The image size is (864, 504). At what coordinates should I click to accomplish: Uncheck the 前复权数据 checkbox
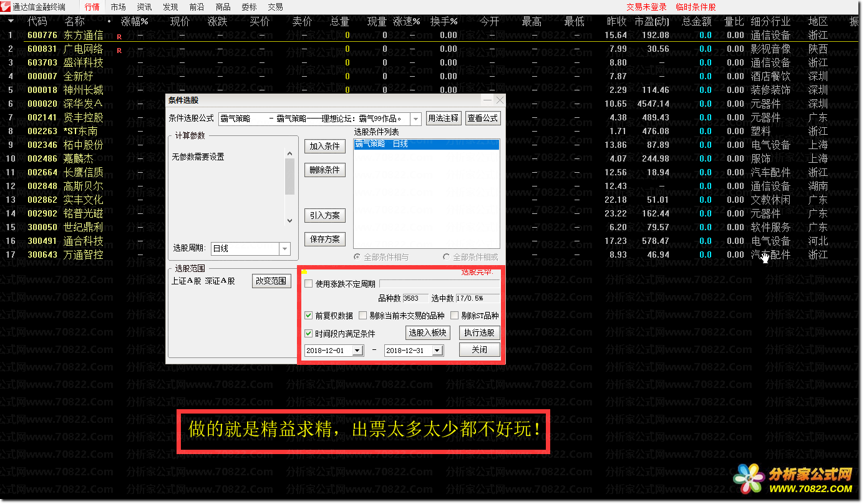[309, 316]
